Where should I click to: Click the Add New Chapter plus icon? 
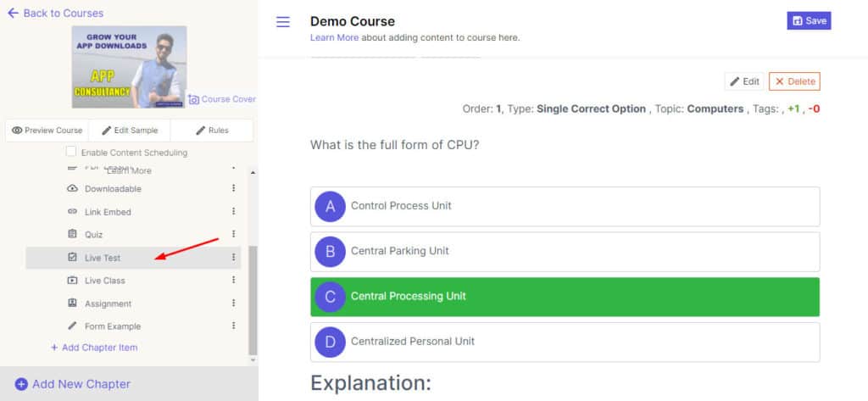click(x=21, y=384)
